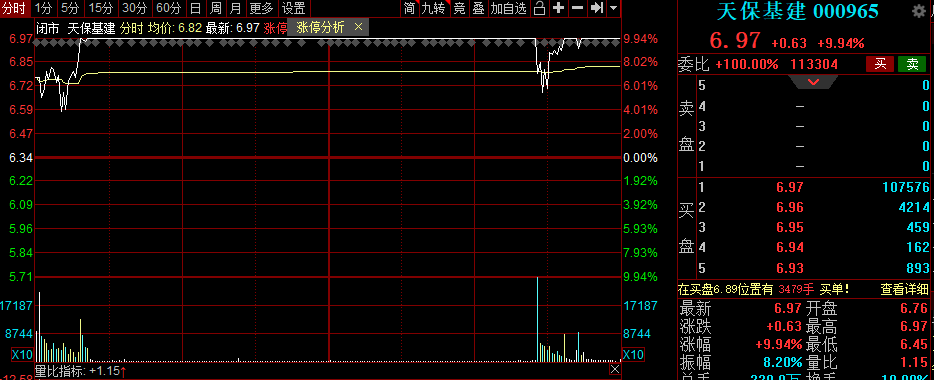Switch to the 日 daily chart tab
This screenshot has height=380, width=934.
(x=195, y=8)
